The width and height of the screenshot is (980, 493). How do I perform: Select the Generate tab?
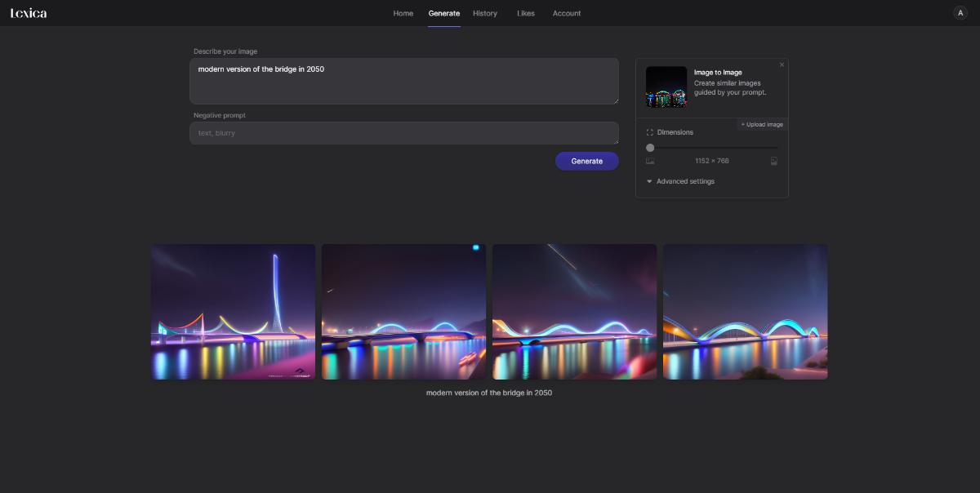[x=444, y=13]
